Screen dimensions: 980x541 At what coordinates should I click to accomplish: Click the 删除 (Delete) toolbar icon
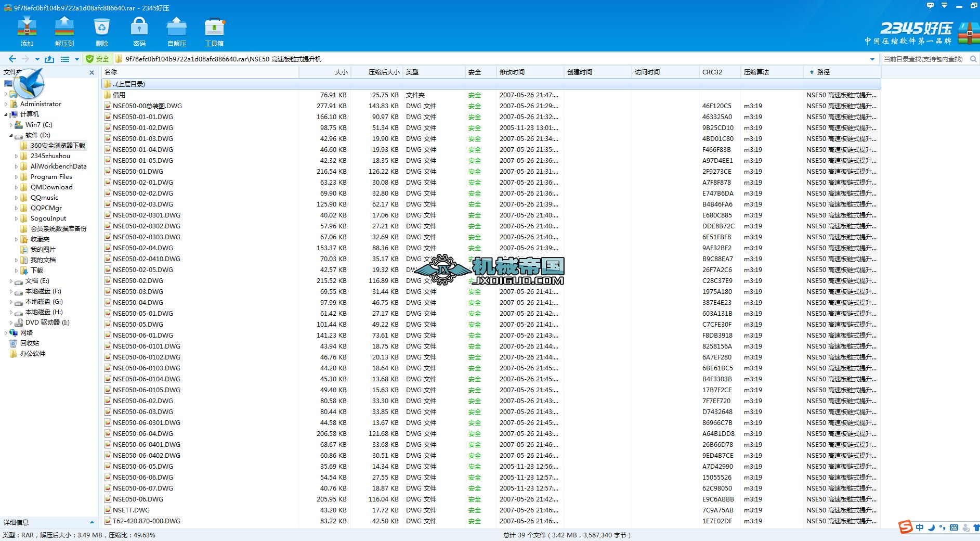click(x=101, y=30)
